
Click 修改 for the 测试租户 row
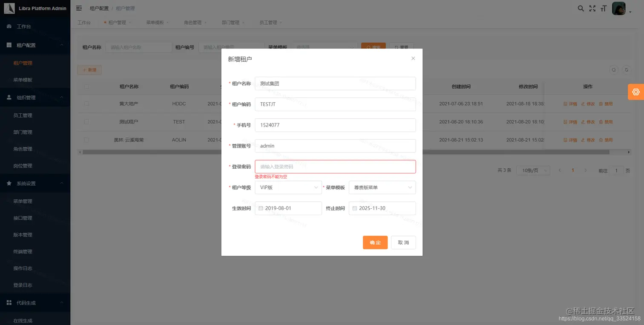[588, 122]
